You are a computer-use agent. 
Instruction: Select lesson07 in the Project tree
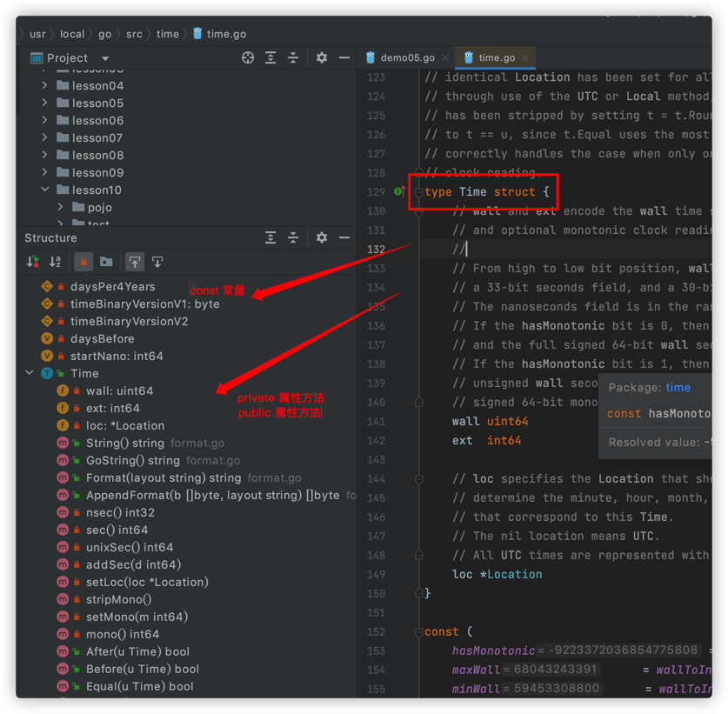[97, 138]
